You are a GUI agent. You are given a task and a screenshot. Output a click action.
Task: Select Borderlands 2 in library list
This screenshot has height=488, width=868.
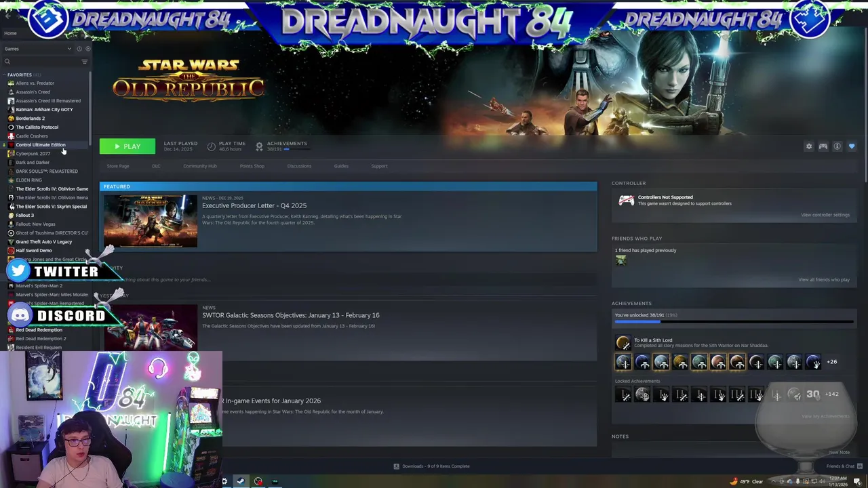pyautogui.click(x=31, y=119)
